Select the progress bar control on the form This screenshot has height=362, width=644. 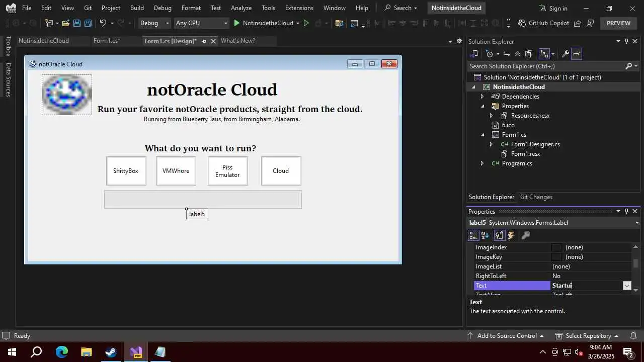tap(203, 199)
